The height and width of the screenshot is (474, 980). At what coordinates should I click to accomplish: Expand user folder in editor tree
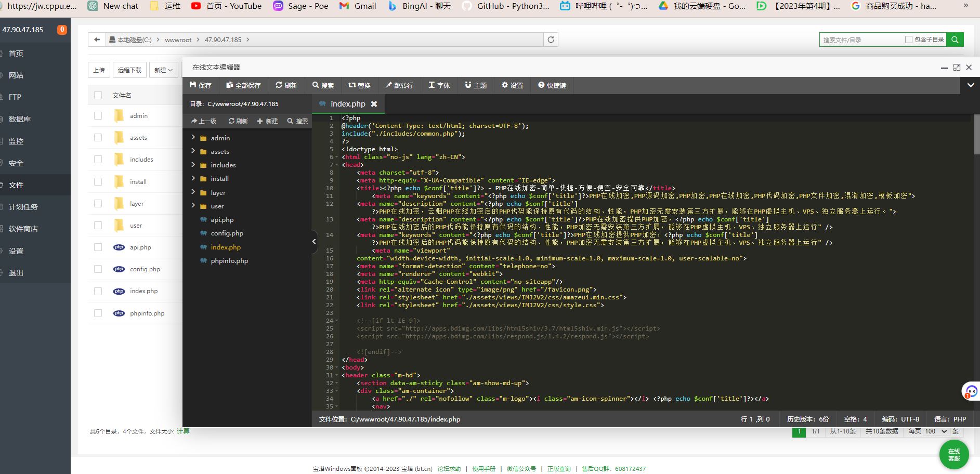193,205
